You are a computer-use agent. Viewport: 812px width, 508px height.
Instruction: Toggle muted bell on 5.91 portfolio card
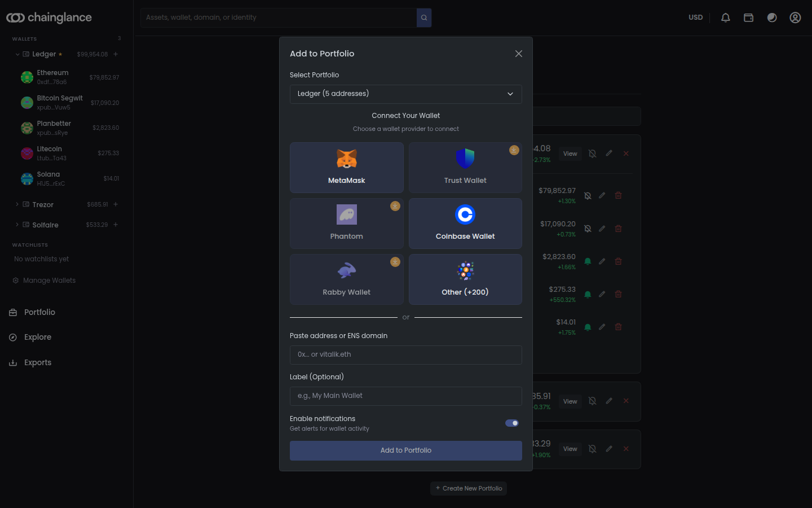click(x=592, y=401)
